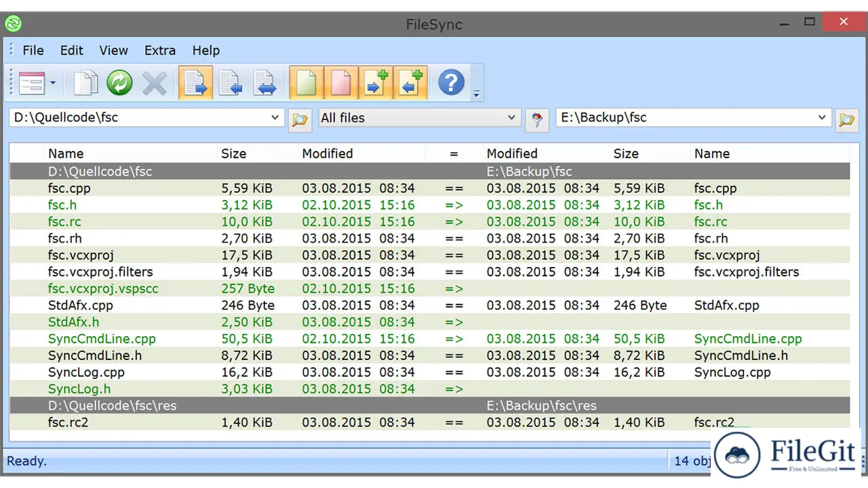Viewport: 868px width, 488px height.
Task: Expand the options button dropdown arrow
Action: coord(53,83)
